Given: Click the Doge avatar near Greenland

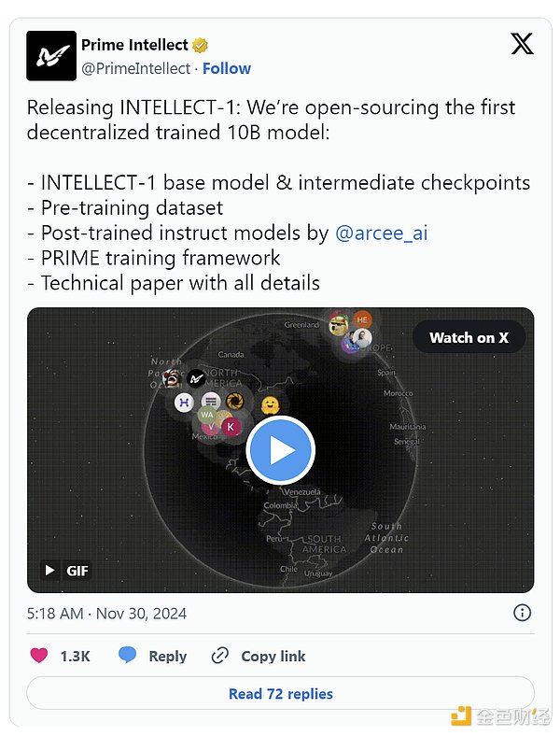Looking at the screenshot, I should pos(338,326).
